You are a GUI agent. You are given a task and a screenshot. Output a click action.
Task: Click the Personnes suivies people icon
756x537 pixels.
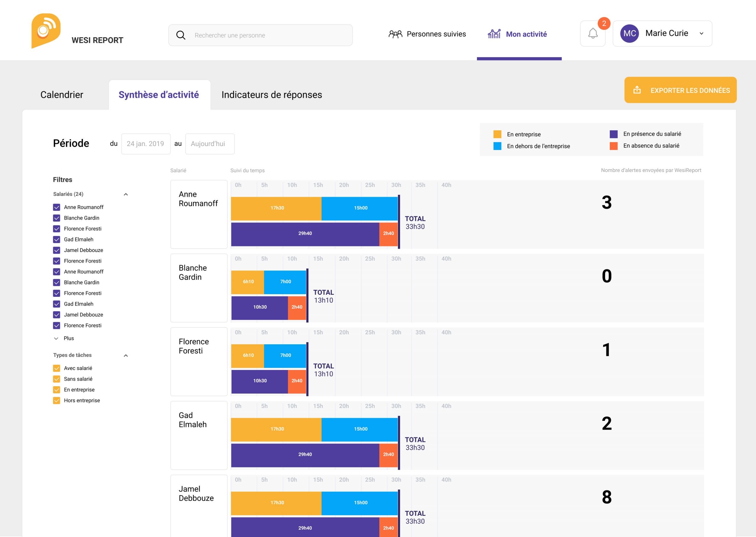point(395,34)
